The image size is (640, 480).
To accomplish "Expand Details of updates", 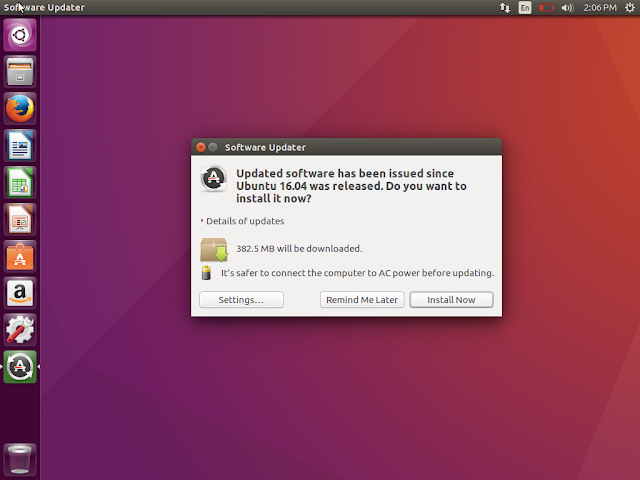I will (x=242, y=221).
